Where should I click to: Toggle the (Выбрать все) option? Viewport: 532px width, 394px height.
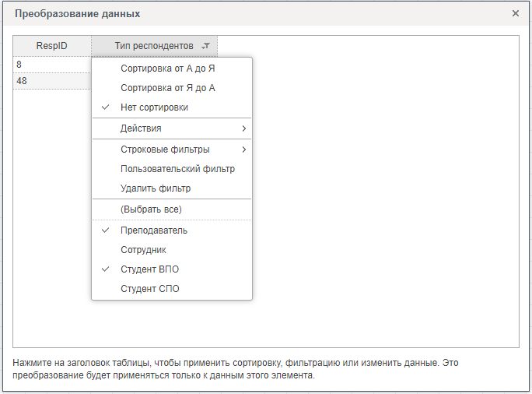coord(151,209)
